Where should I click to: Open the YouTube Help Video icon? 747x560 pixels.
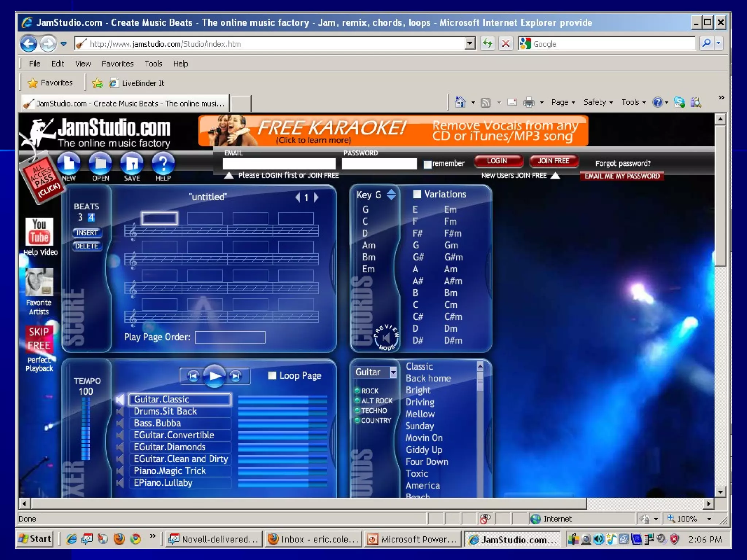click(x=39, y=231)
